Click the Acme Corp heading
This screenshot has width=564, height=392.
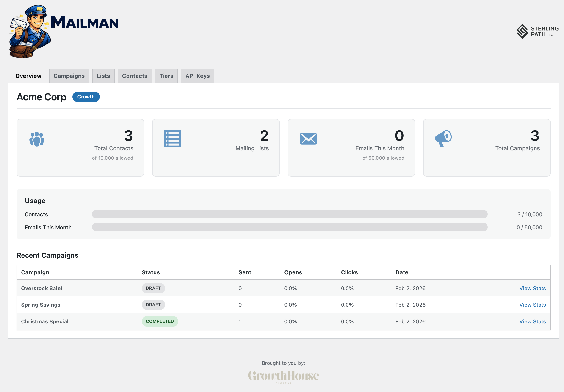point(41,97)
